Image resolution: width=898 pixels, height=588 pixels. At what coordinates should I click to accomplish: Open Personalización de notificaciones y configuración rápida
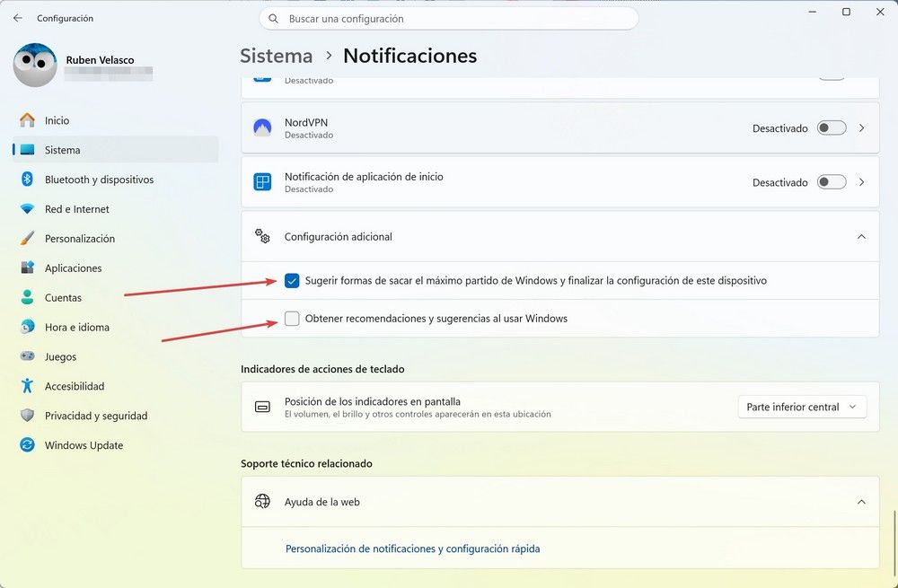[x=412, y=548]
